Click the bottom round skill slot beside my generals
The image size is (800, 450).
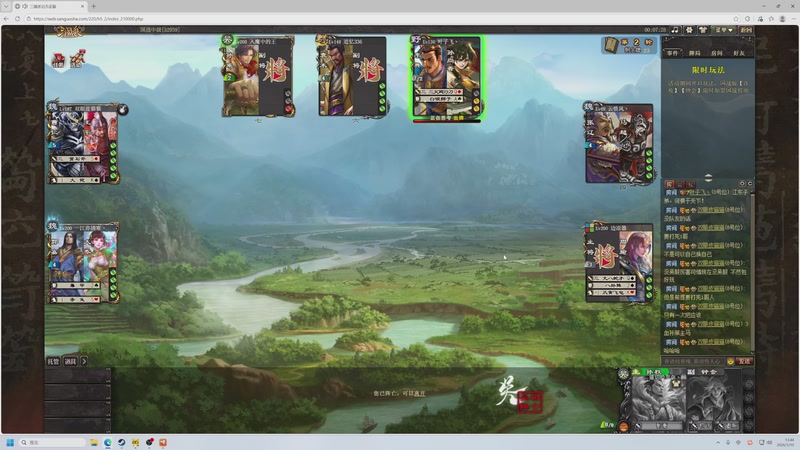(x=748, y=424)
